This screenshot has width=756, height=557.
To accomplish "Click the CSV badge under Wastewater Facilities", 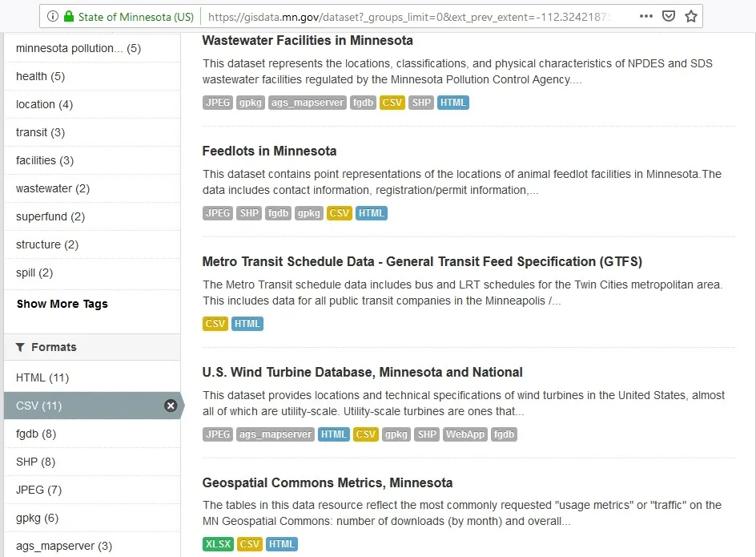I will [x=392, y=103].
